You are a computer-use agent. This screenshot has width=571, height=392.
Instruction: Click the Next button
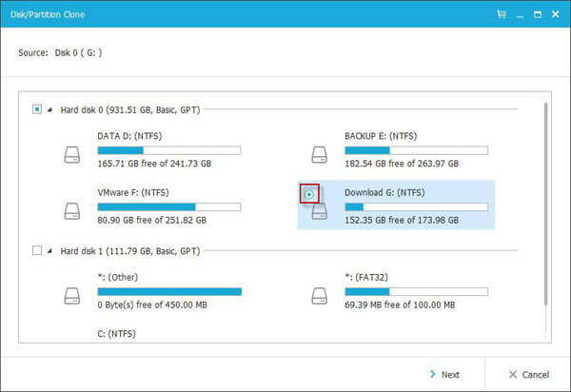(444, 375)
